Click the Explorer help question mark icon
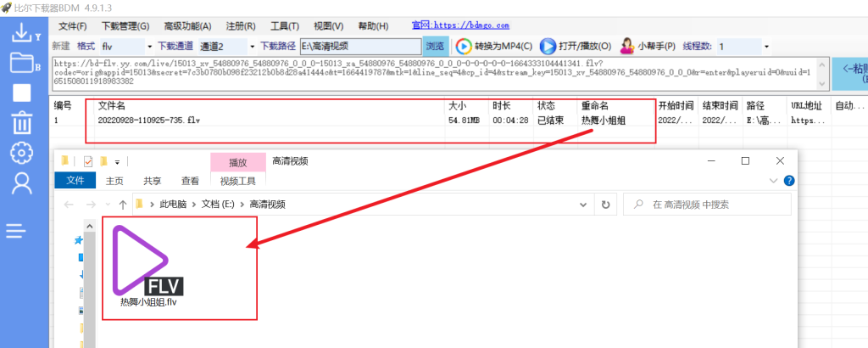The image size is (868, 348). 789,180
